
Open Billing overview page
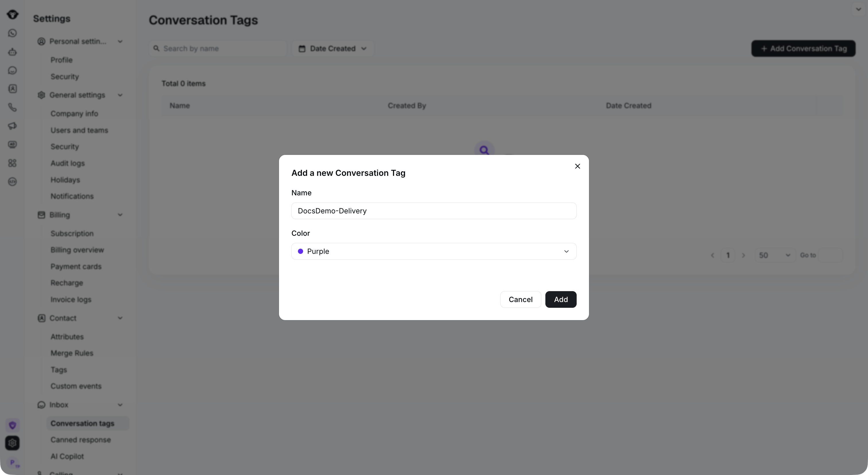pos(77,250)
